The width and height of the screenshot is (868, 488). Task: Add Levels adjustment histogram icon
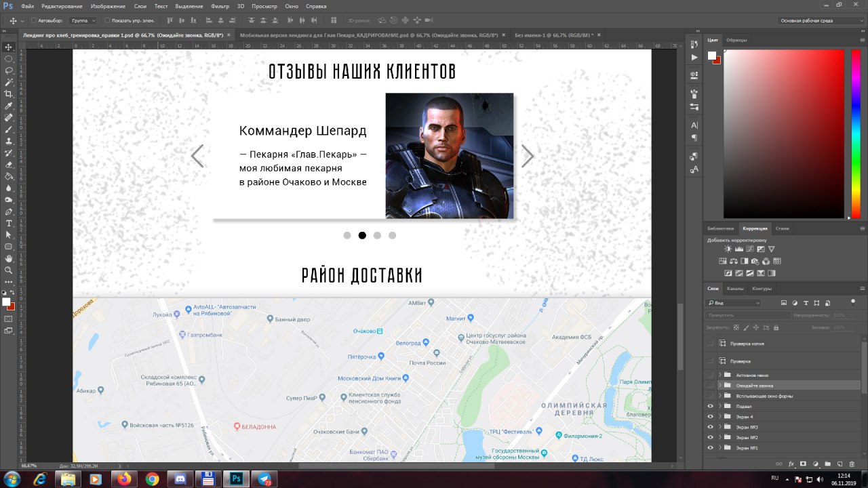pyautogui.click(x=739, y=249)
